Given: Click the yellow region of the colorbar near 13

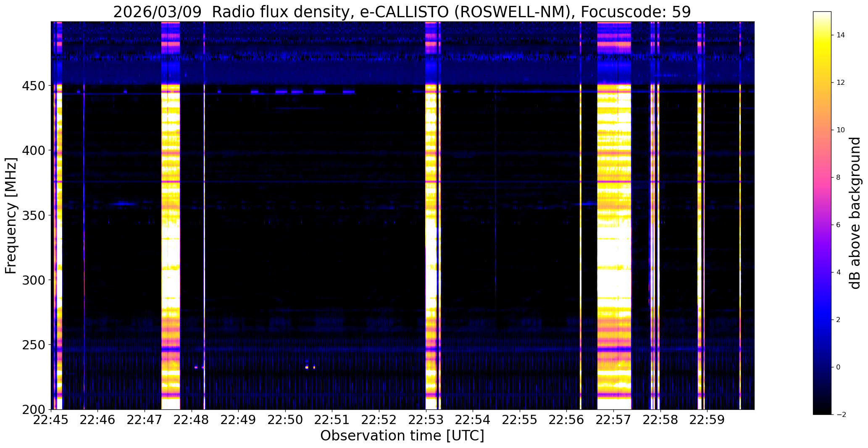Looking at the screenshot, I should tap(822, 59).
